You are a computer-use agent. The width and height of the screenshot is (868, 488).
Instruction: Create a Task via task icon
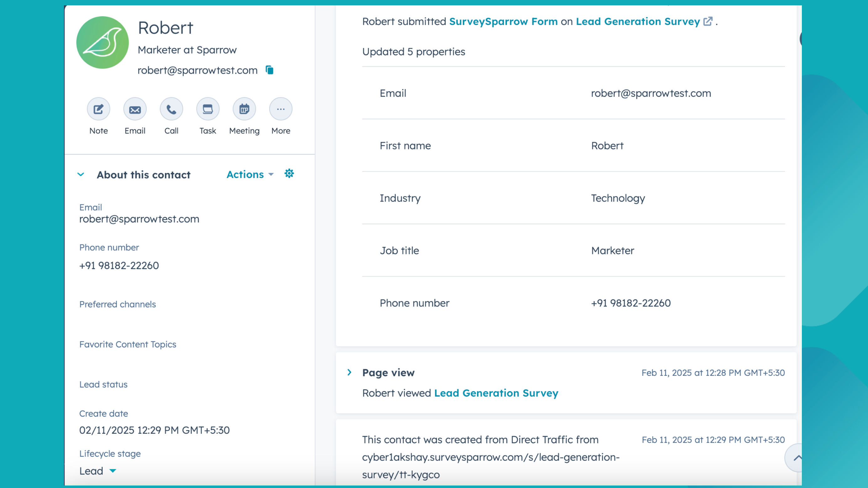click(208, 109)
